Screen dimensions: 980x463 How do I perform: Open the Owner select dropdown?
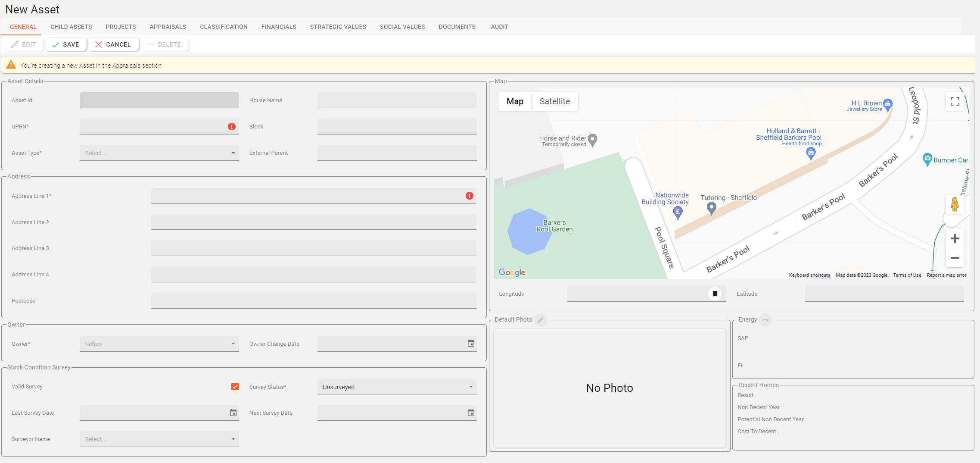(x=159, y=344)
